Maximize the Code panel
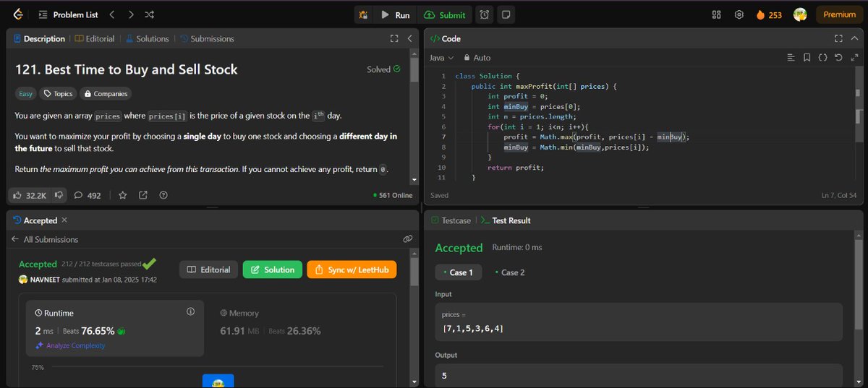This screenshot has width=868, height=388. coord(838,38)
